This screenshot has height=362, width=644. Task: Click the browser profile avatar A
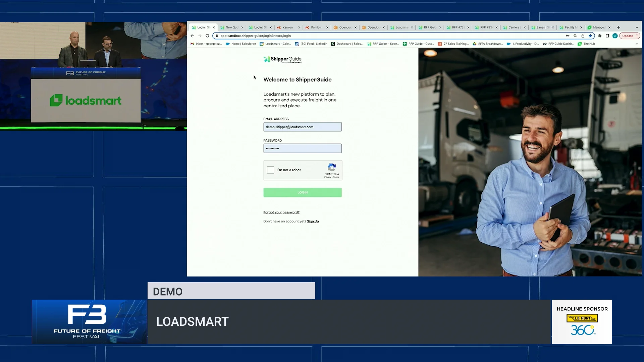coord(615,36)
